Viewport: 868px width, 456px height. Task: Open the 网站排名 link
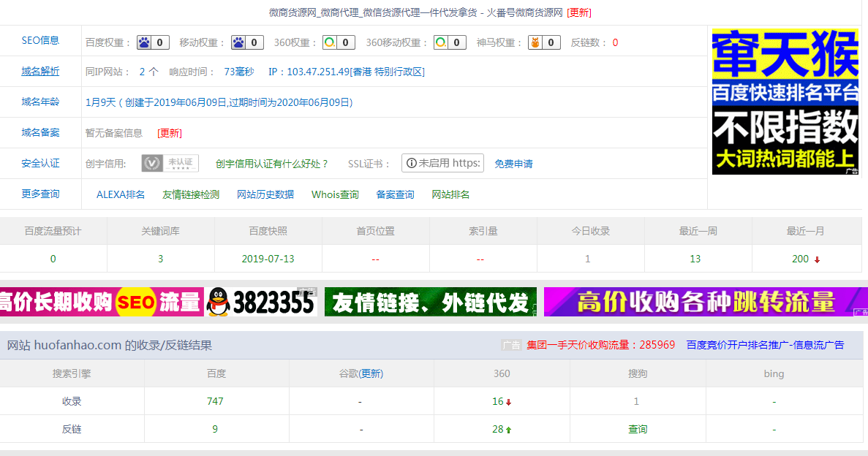pyautogui.click(x=450, y=194)
